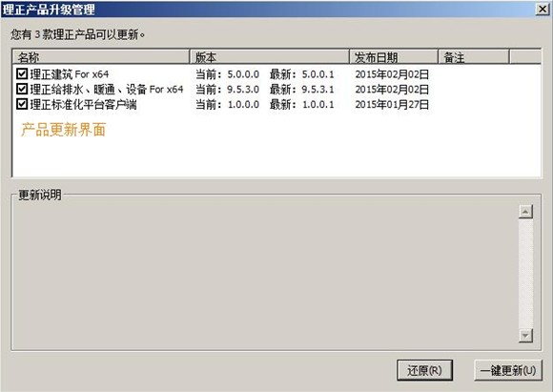Toggle checkbox for 理正给排水、暖通、设备 For x64
Viewport: 553px width, 392px height.
[x=22, y=89]
